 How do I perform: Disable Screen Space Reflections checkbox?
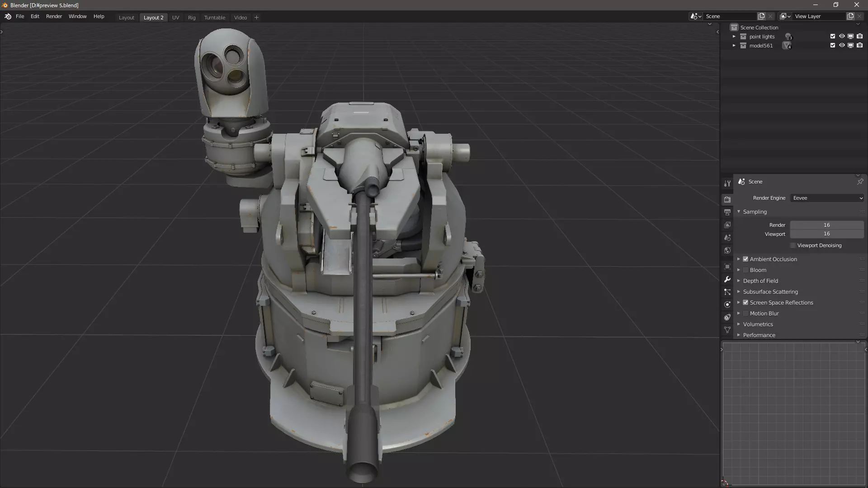pyautogui.click(x=745, y=303)
